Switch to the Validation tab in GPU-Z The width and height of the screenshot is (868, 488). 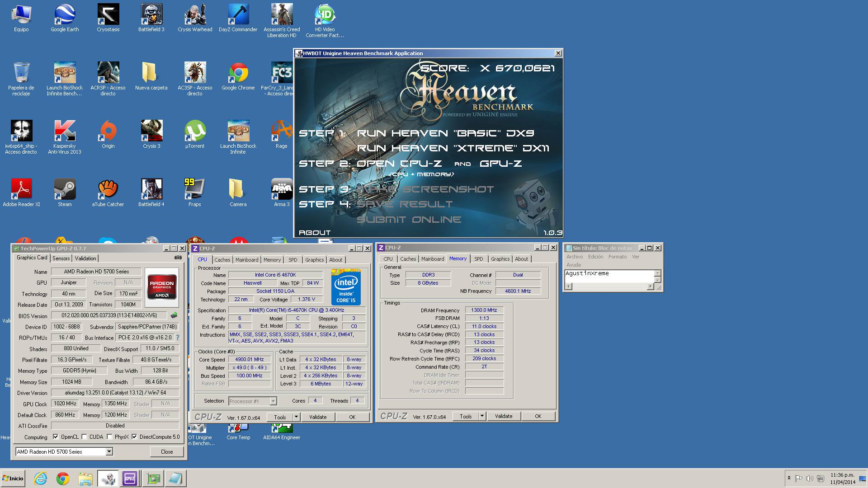(85, 258)
